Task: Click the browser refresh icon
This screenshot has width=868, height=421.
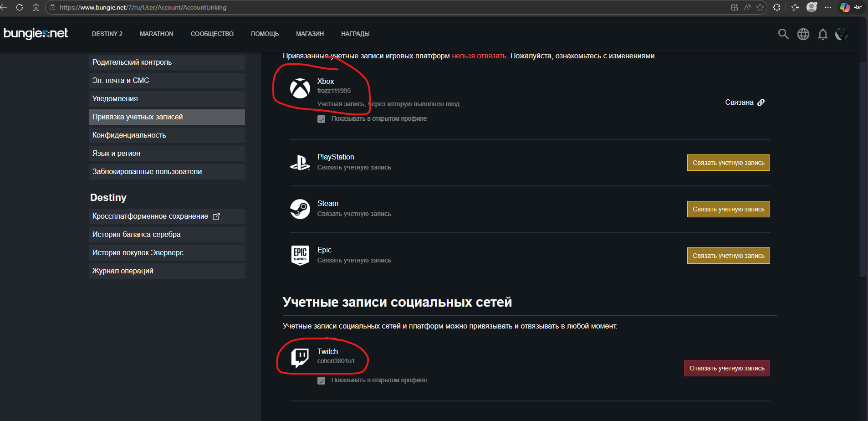Action: pos(20,7)
